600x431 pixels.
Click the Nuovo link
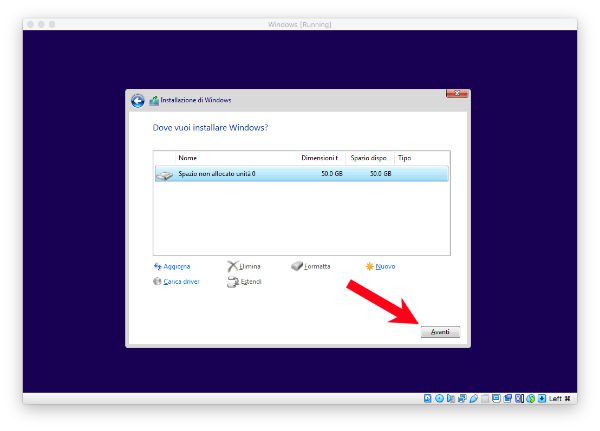tap(385, 266)
